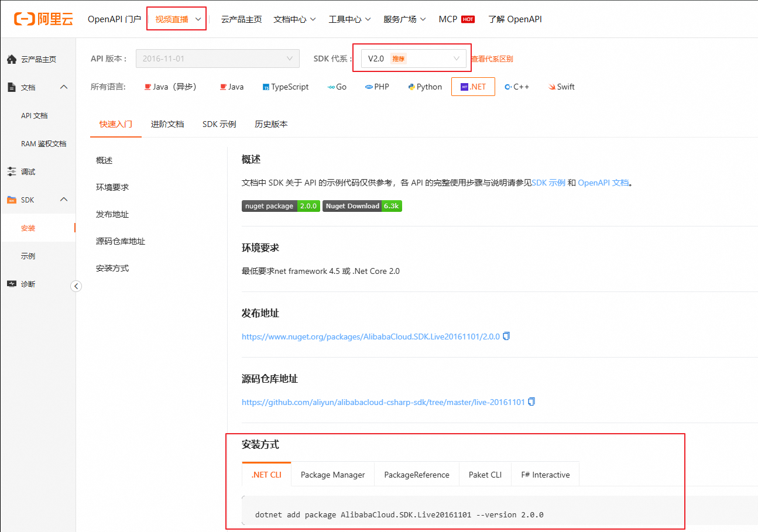The image size is (758, 532).
Task: Click the dotnet add package command text
Action: 399,515
